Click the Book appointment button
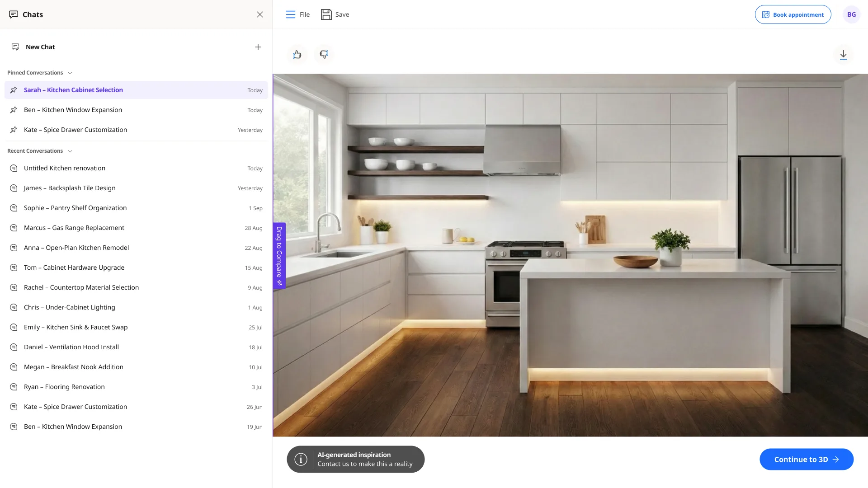 pyautogui.click(x=793, y=14)
